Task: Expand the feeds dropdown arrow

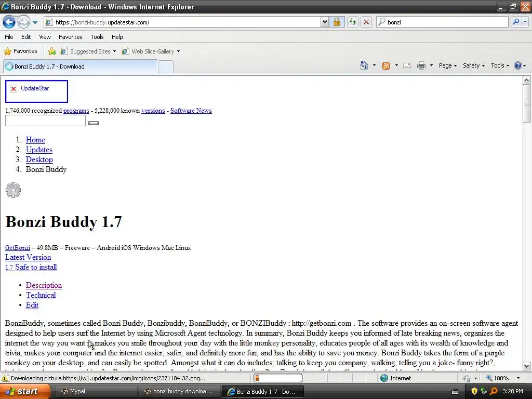Action: pyautogui.click(x=396, y=65)
